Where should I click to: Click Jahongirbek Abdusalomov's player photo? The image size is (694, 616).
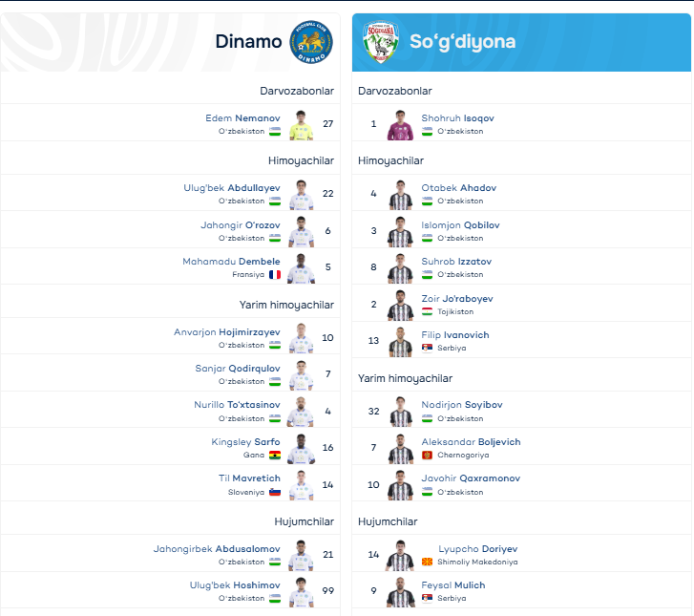pyautogui.click(x=302, y=555)
